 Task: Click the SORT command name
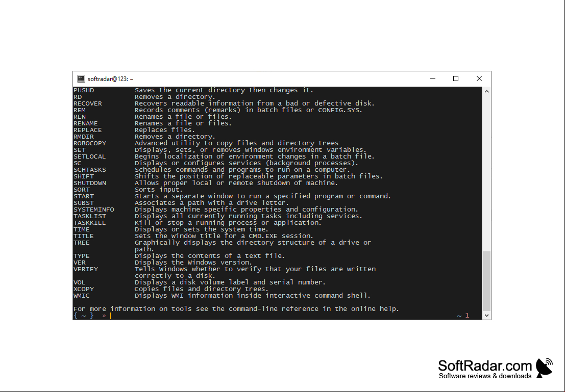[82, 190]
